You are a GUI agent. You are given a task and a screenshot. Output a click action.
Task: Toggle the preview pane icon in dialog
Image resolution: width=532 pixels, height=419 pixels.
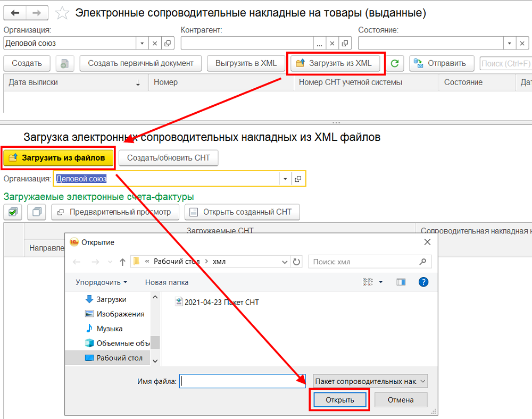(401, 282)
